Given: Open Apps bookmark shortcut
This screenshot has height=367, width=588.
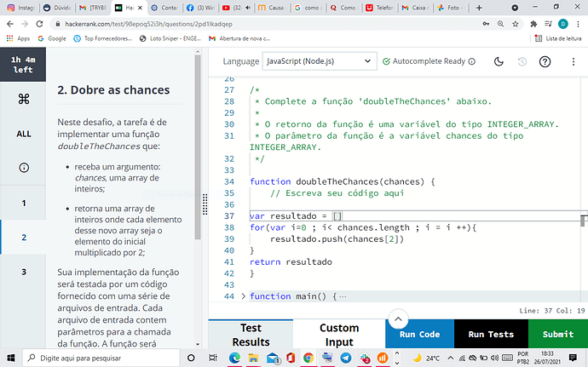Looking at the screenshot, I should click(18, 38).
